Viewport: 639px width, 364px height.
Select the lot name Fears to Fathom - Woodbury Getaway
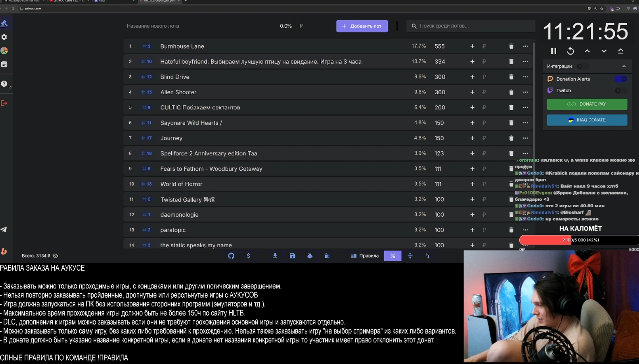pyautogui.click(x=211, y=169)
